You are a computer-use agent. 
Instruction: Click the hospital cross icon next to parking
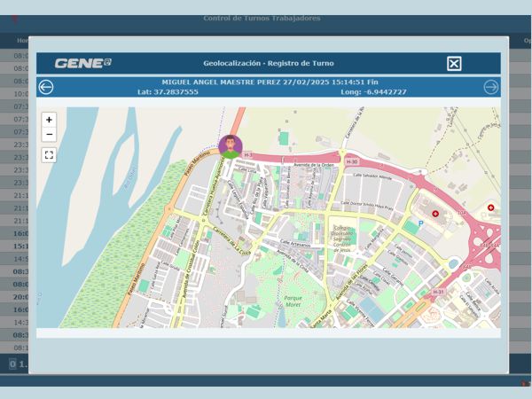(x=435, y=214)
